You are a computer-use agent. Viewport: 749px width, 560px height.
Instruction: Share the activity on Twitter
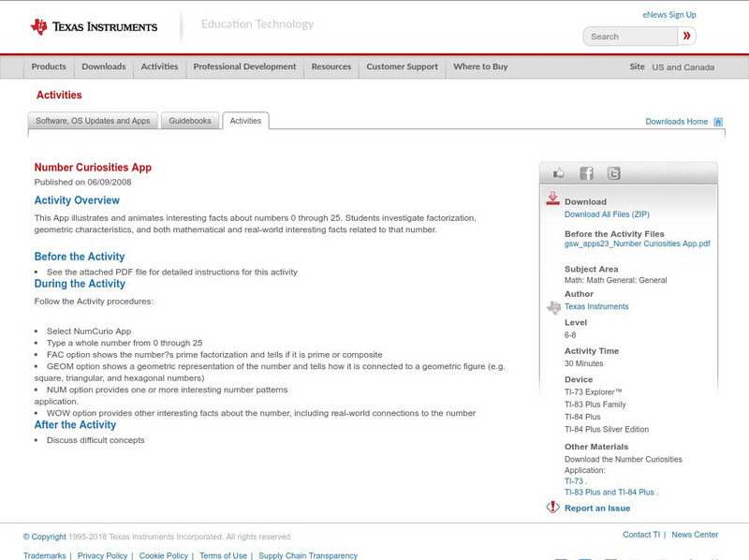coord(613,173)
